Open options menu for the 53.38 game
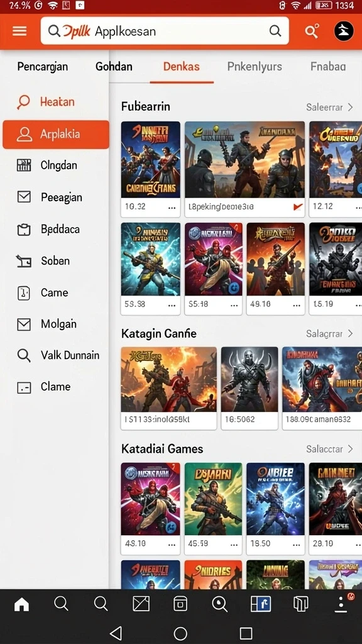Screen dimensions: 362x644 172,306
